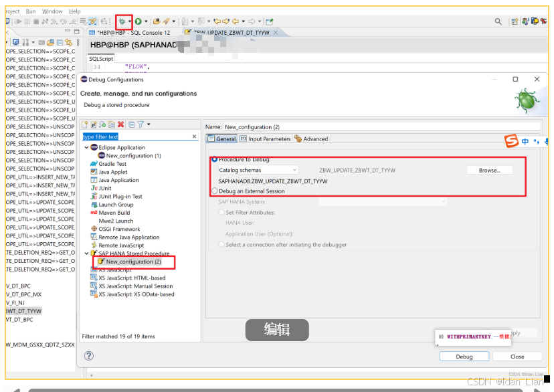Image resolution: width=554 pixels, height=392 pixels.
Task: Switch to the Advanced tab
Action: 311,138
